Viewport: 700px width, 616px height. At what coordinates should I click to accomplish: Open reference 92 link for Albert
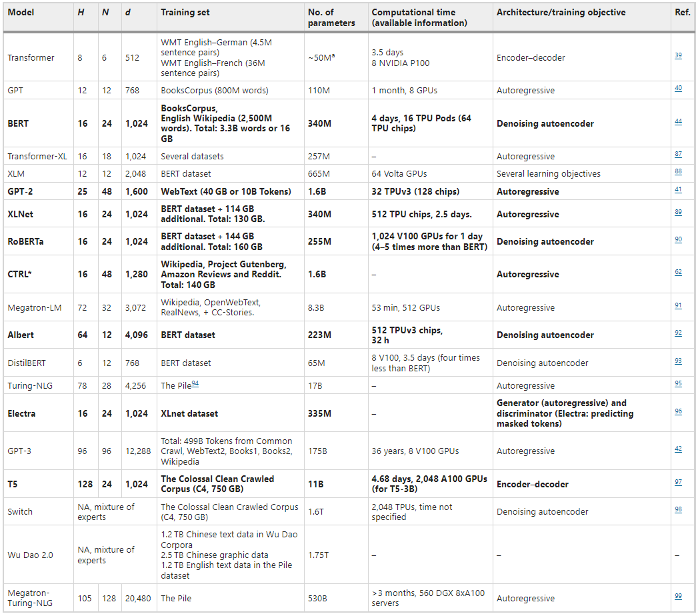click(x=678, y=333)
